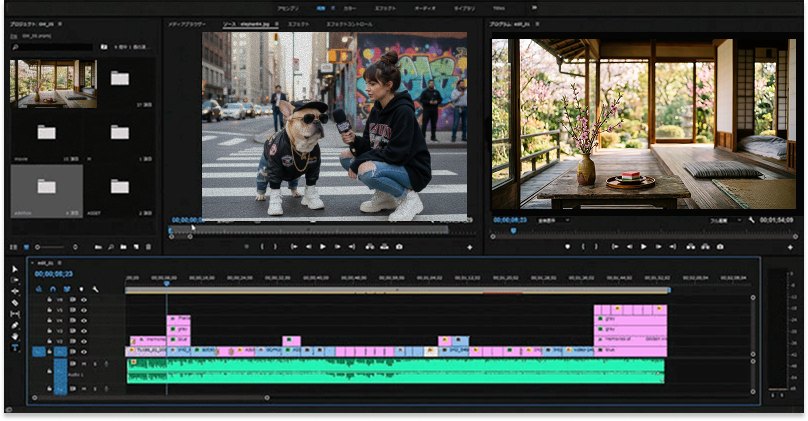Open Source panel tab menu

point(277,24)
